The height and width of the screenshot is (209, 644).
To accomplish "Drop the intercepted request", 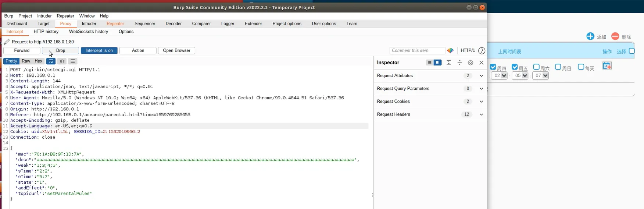I will click(61, 50).
